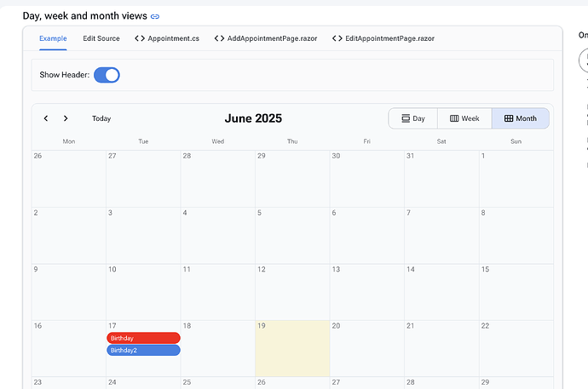This screenshot has height=389, width=588.
Task: Click the code brackets icon for Appointment.cs
Action: (x=140, y=38)
